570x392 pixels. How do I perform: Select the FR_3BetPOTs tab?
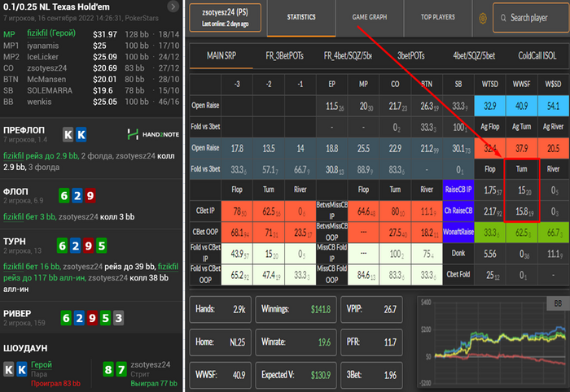pos(284,55)
